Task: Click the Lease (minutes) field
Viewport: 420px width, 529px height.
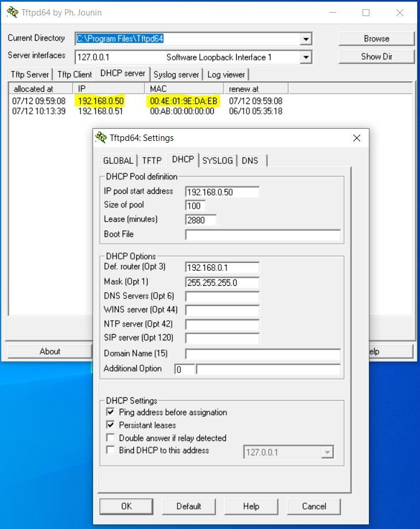Action: tap(201, 220)
